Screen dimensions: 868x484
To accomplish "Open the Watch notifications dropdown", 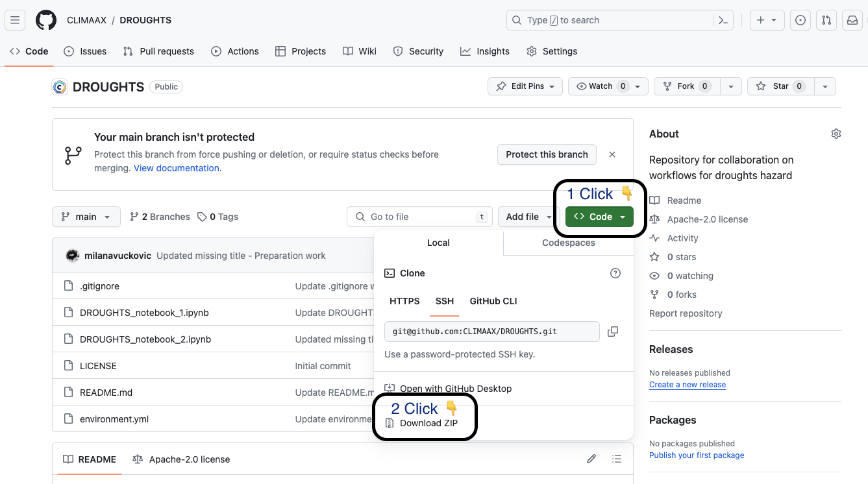I will click(x=607, y=86).
